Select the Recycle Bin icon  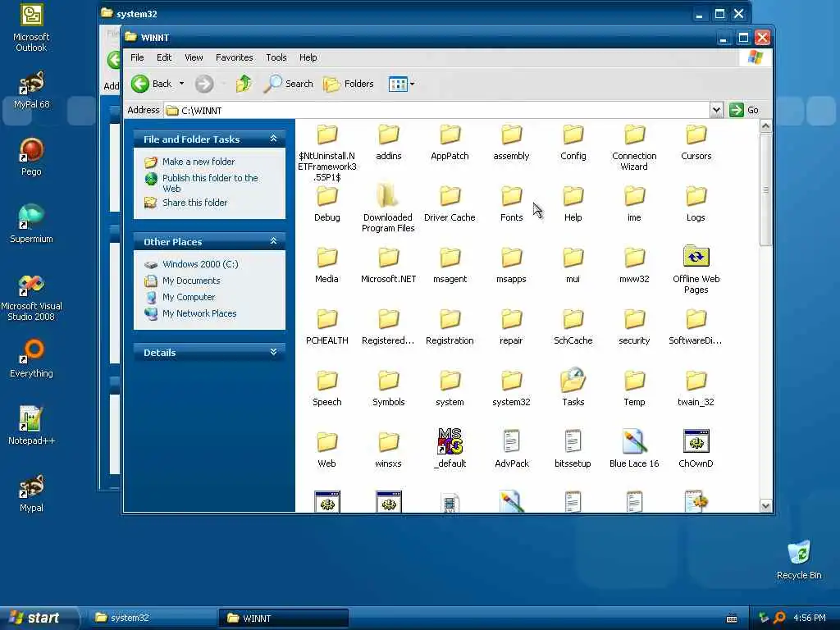[x=799, y=559]
